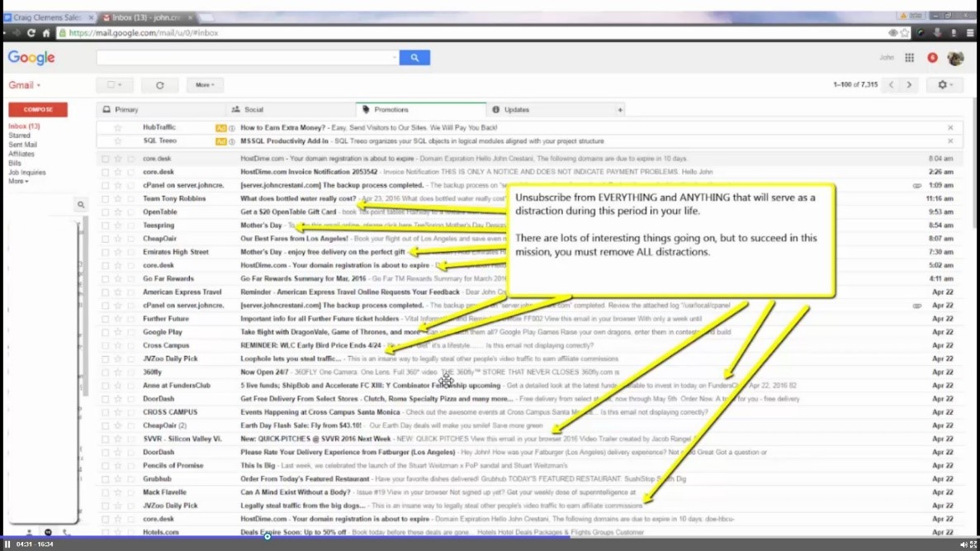Add a new inbox tab with plus
The image size is (980, 551).
(620, 109)
